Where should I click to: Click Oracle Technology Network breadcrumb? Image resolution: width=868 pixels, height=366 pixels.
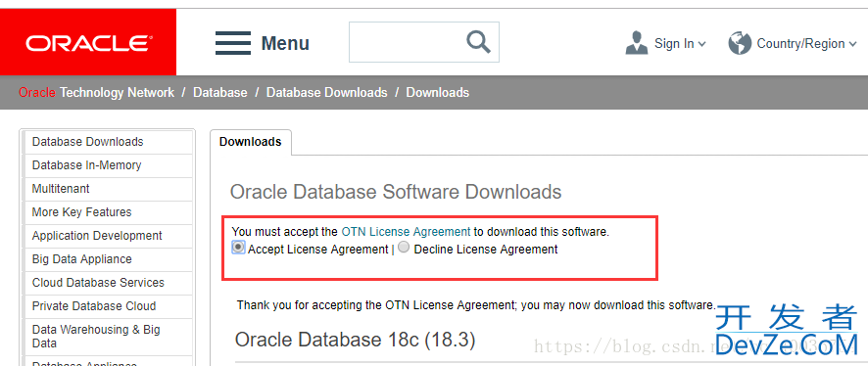point(96,92)
